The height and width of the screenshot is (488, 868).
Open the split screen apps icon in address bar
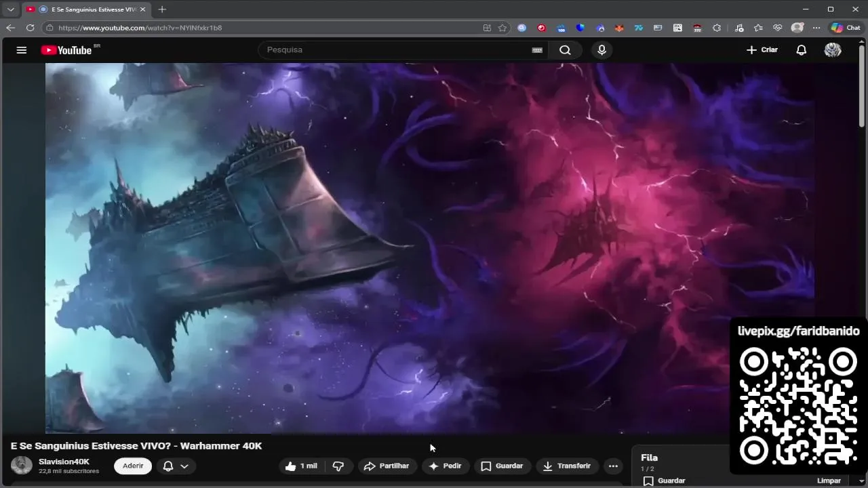[x=487, y=28]
